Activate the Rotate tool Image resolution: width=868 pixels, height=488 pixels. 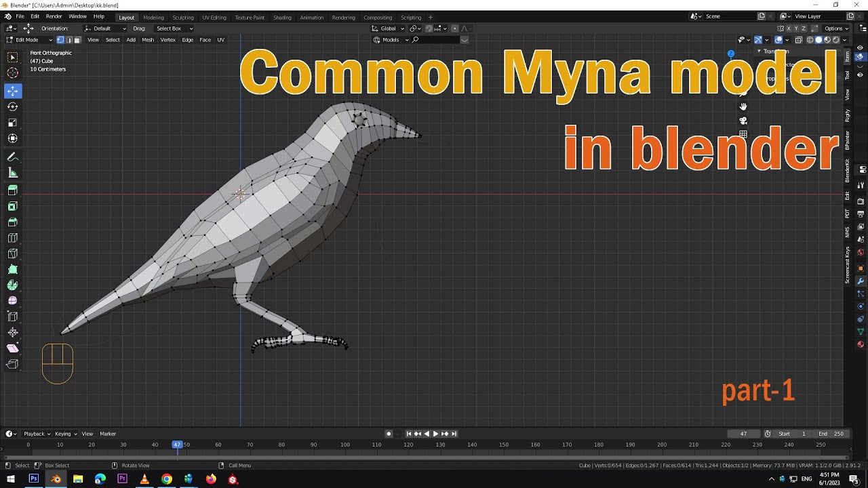click(x=12, y=106)
